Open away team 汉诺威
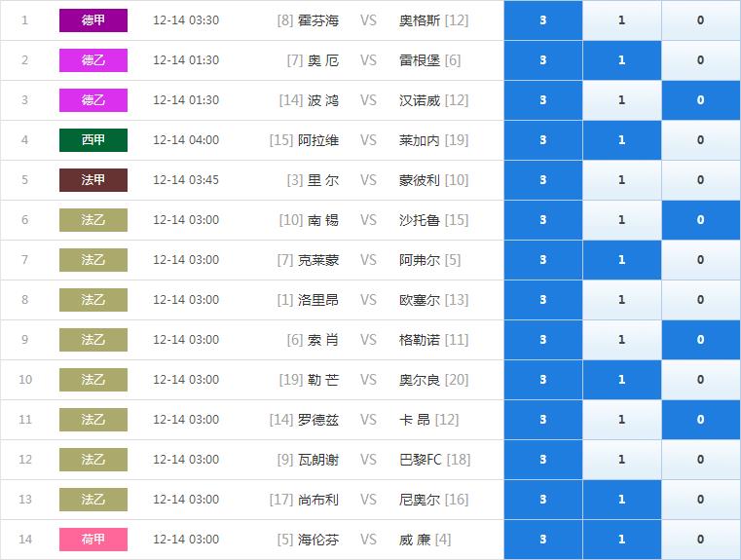Screen dimensions: 741x560 click(x=420, y=100)
